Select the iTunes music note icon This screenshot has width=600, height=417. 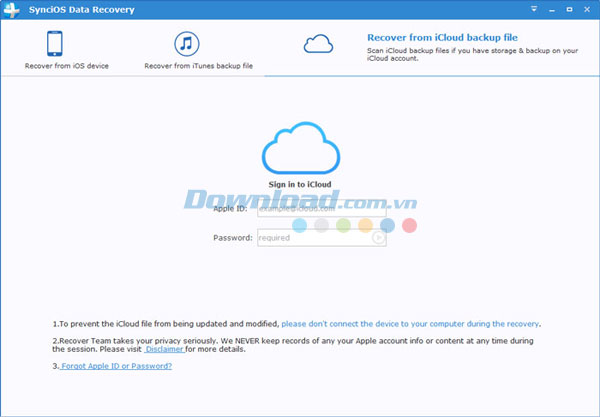pyautogui.click(x=187, y=44)
